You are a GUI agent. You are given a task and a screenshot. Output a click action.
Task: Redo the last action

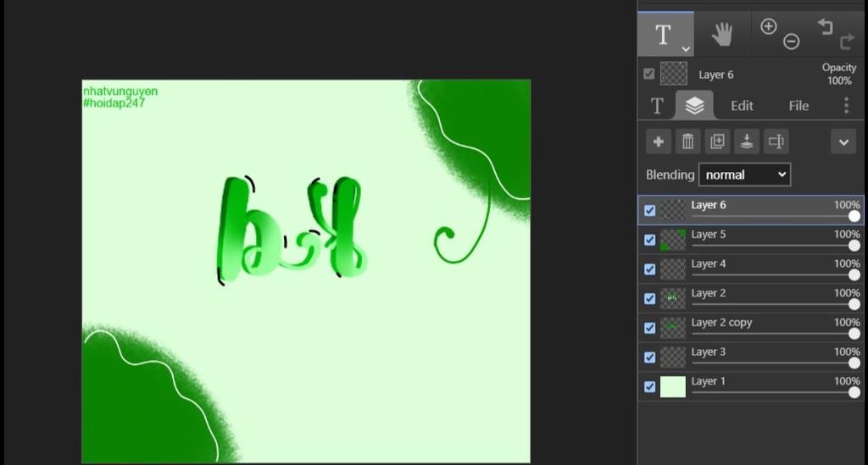(x=847, y=42)
